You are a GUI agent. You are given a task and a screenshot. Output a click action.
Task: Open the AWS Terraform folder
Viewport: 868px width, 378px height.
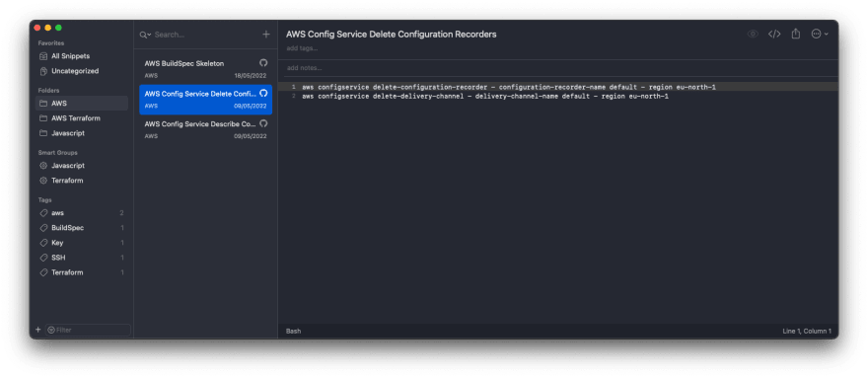(82, 118)
